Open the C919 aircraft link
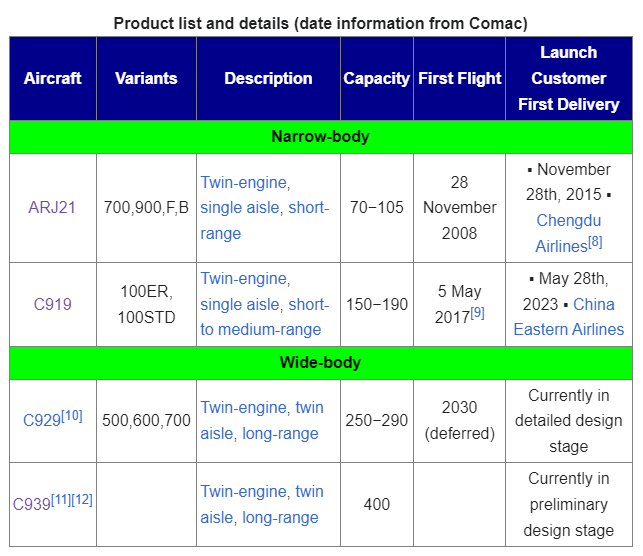 pyautogui.click(x=52, y=304)
